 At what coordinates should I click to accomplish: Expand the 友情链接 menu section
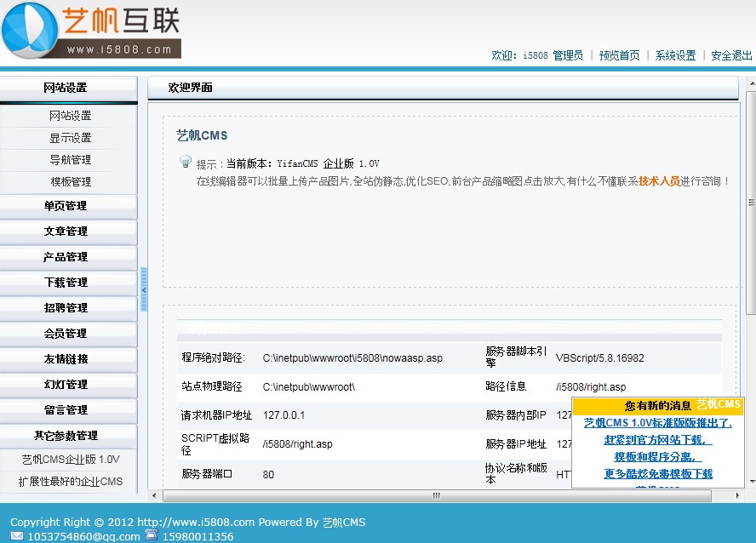(68, 359)
